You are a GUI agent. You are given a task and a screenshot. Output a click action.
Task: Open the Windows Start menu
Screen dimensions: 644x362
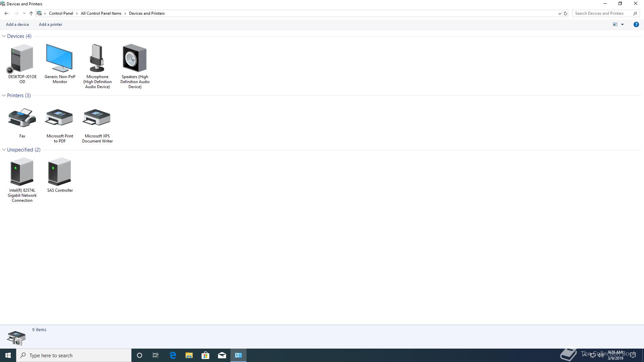(8, 355)
